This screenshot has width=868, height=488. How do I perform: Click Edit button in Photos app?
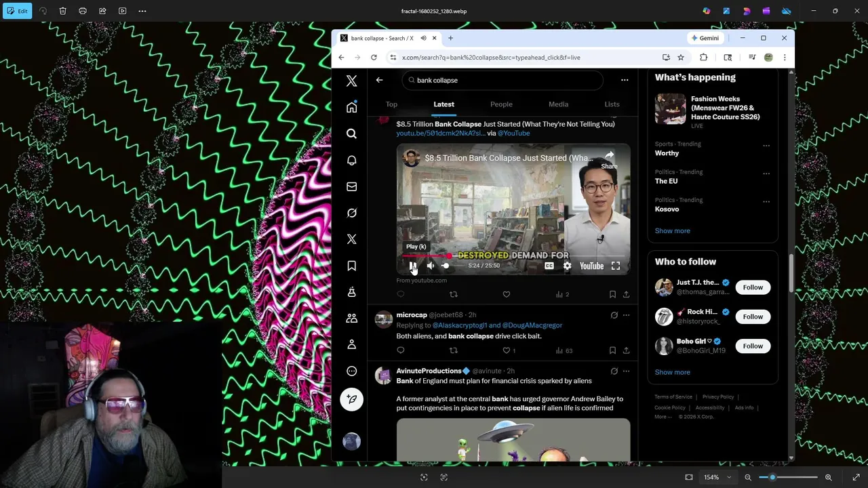coord(18,11)
